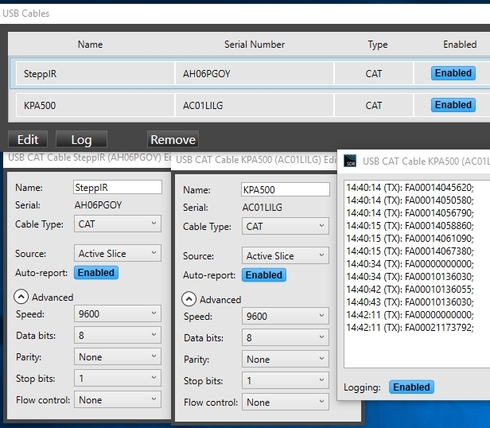Click Serial value AC01LILG in the KPA500 edit window
Viewport: 490px width, 428px height.
click(262, 207)
